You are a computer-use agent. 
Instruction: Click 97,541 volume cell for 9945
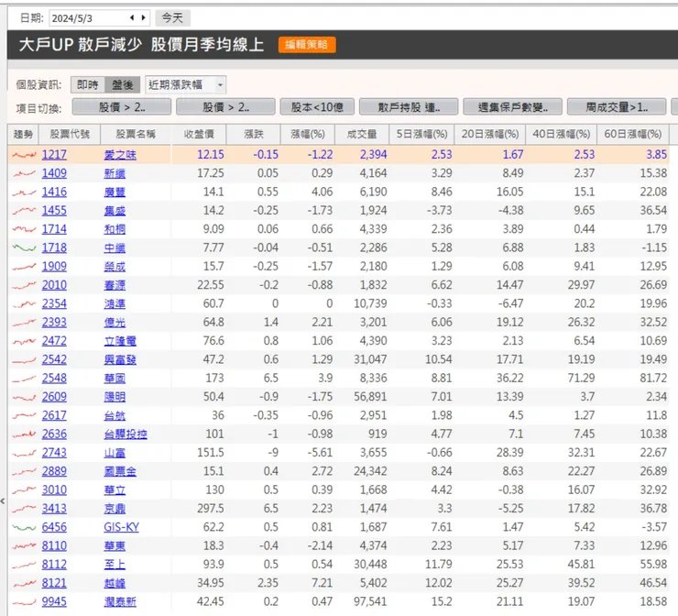[x=370, y=601]
